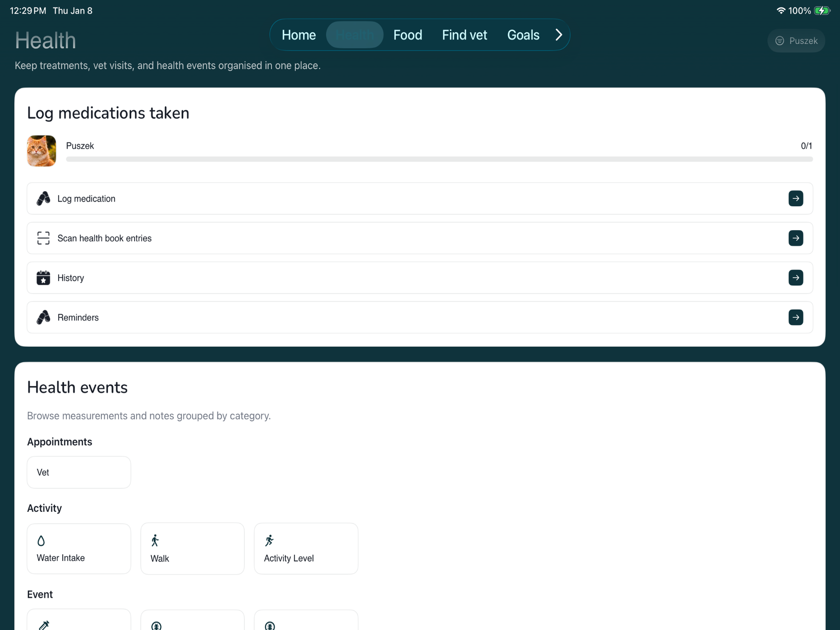This screenshot has width=840, height=630.
Task: Click the pet filter icon beside Puszek
Action: (780, 41)
